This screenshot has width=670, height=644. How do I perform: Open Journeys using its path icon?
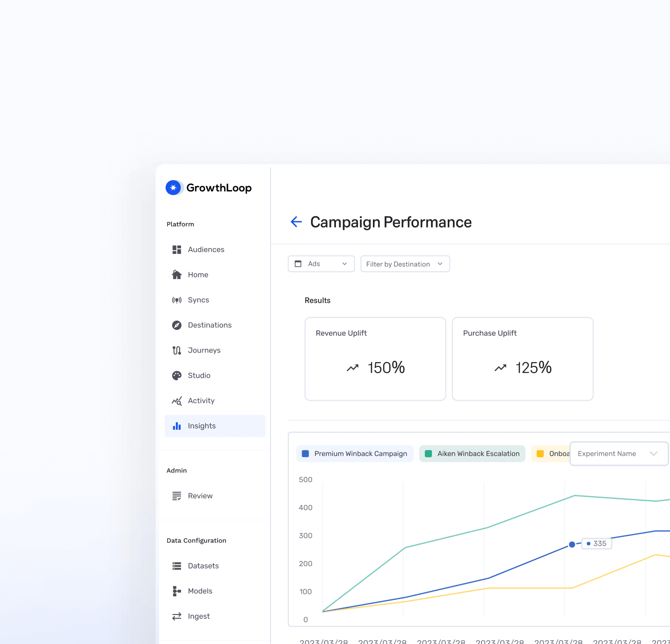click(176, 351)
